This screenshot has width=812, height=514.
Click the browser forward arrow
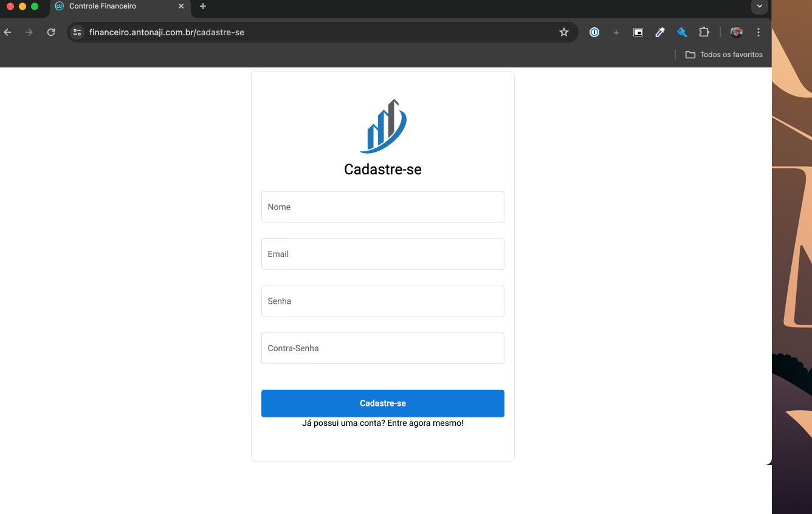click(29, 32)
